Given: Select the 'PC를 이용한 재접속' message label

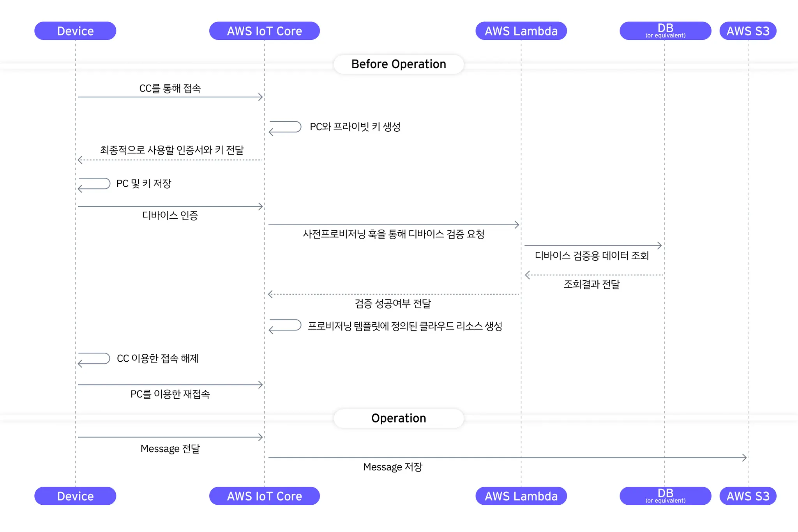Looking at the screenshot, I should (170, 394).
